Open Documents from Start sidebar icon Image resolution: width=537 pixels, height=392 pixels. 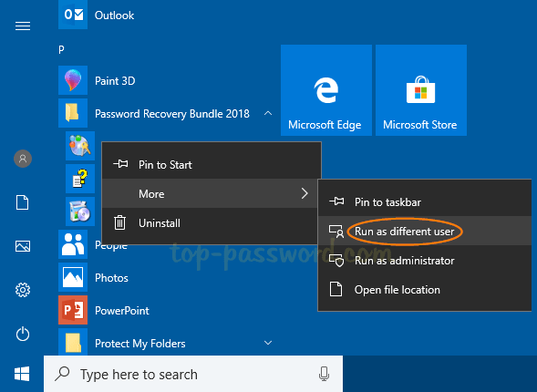23,202
